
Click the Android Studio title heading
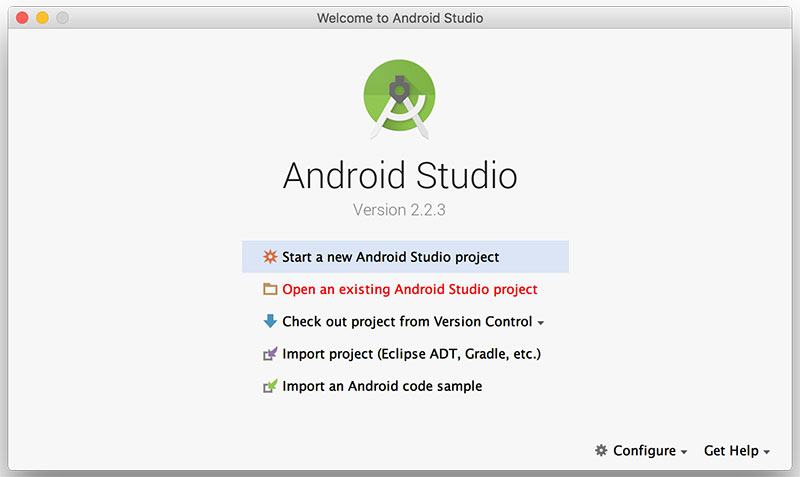(x=400, y=175)
